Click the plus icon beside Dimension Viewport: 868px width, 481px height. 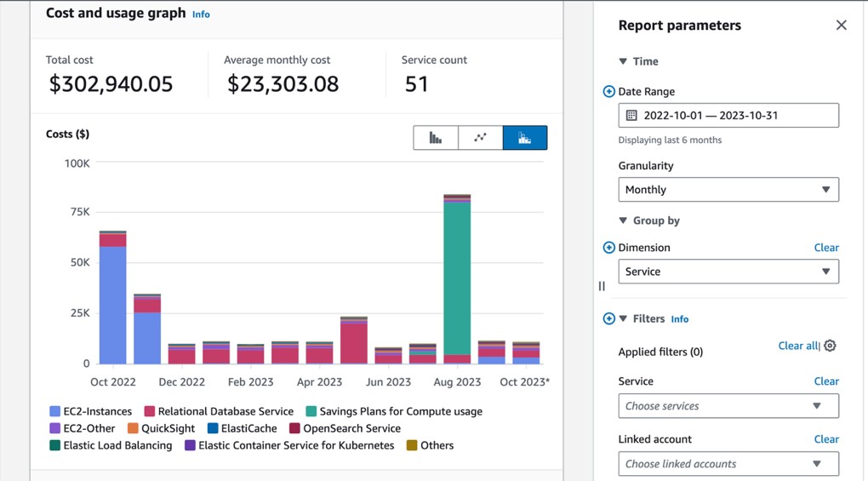[x=608, y=248]
